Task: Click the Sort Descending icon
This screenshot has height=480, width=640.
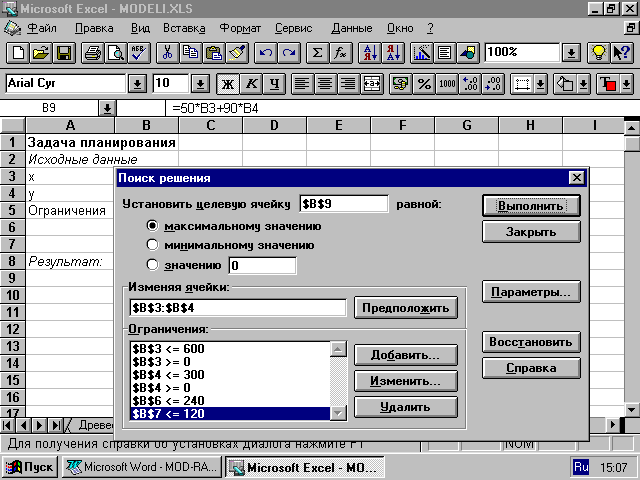Action: (393, 53)
